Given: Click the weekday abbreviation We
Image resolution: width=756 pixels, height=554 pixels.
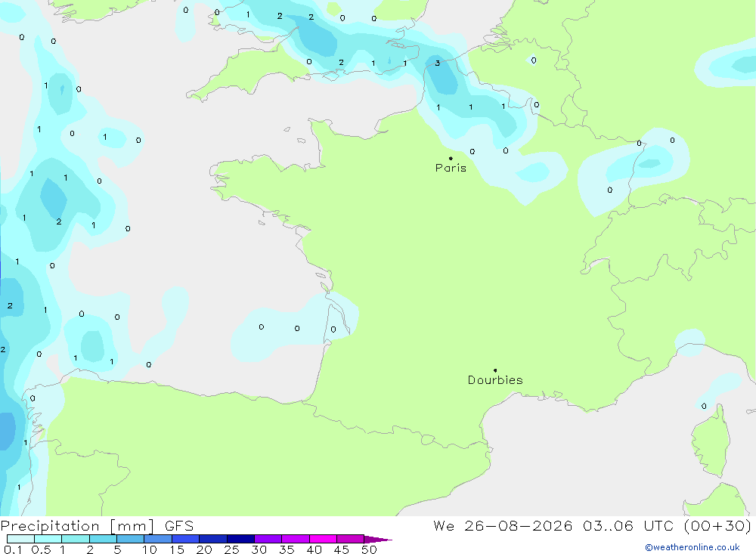Looking at the screenshot, I should [444, 526].
